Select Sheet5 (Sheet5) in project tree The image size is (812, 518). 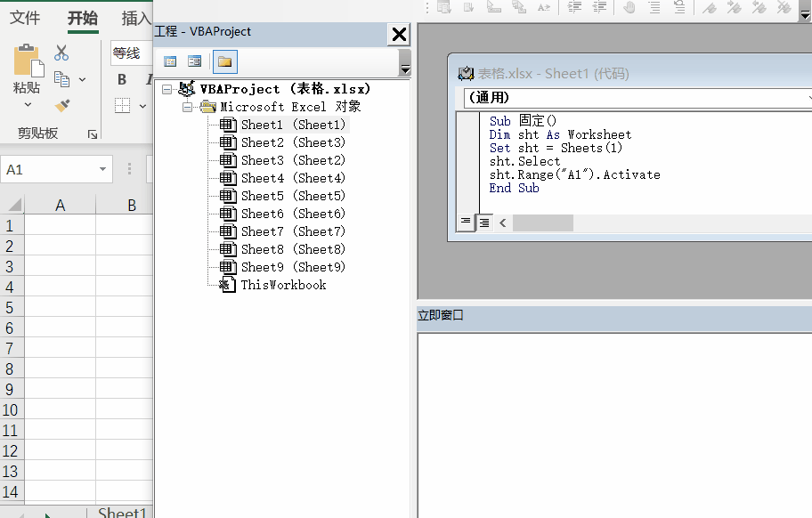pyautogui.click(x=293, y=196)
